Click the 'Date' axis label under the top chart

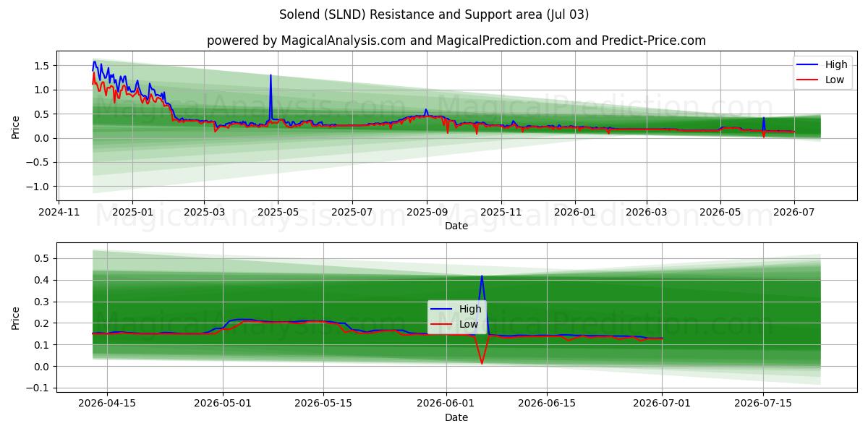click(456, 226)
